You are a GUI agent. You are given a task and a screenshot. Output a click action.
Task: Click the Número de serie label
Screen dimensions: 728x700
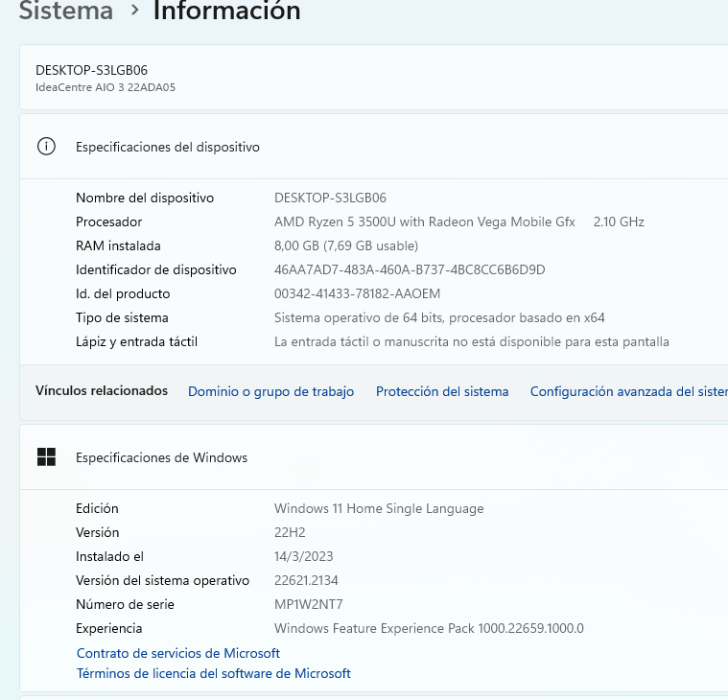[x=125, y=604]
